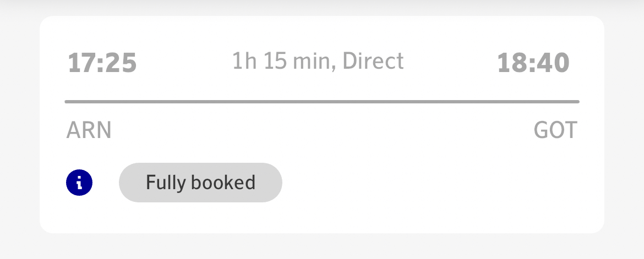Click the 17:25 departure time
Screen dimensions: 644x259
tap(102, 63)
